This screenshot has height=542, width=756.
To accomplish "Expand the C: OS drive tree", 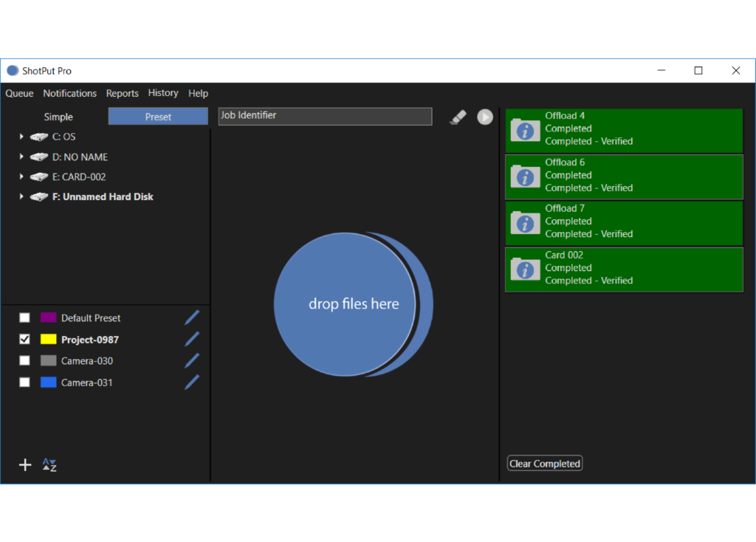I will click(x=21, y=137).
